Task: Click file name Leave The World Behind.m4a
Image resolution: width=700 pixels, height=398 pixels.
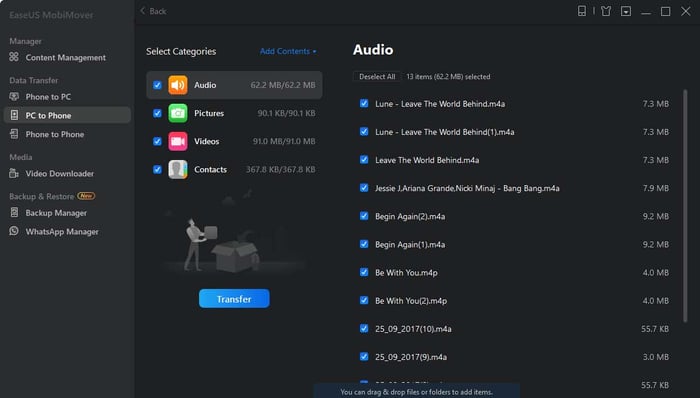Action: (427, 160)
